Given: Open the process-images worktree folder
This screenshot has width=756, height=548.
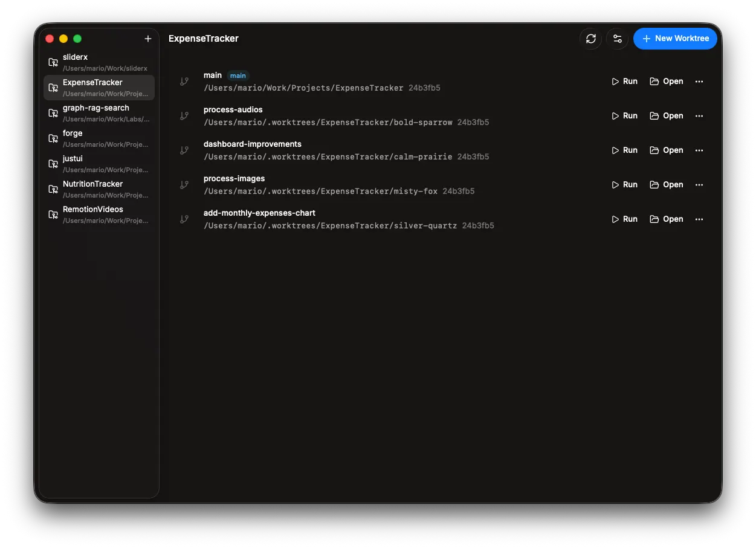Looking at the screenshot, I should pyautogui.click(x=667, y=185).
